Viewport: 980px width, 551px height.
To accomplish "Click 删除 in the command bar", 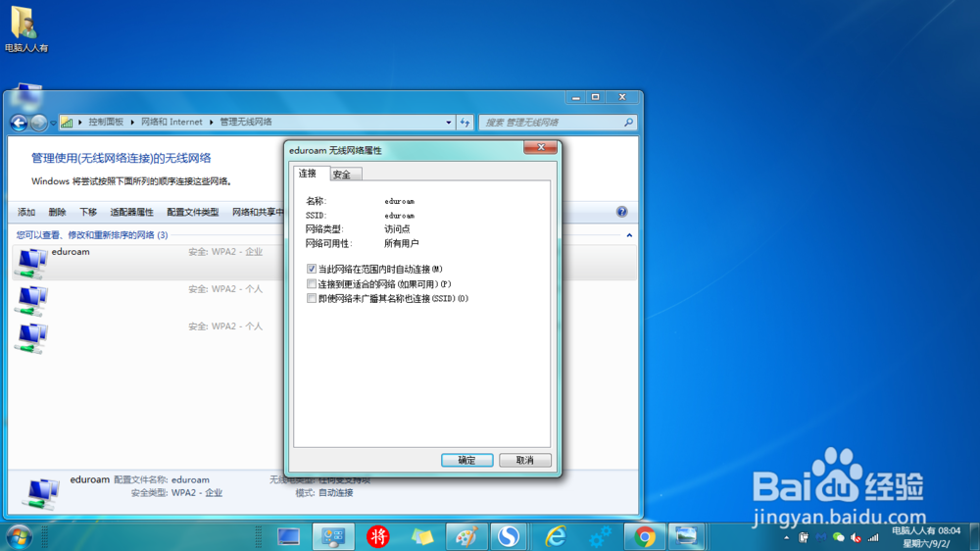I will click(x=57, y=212).
